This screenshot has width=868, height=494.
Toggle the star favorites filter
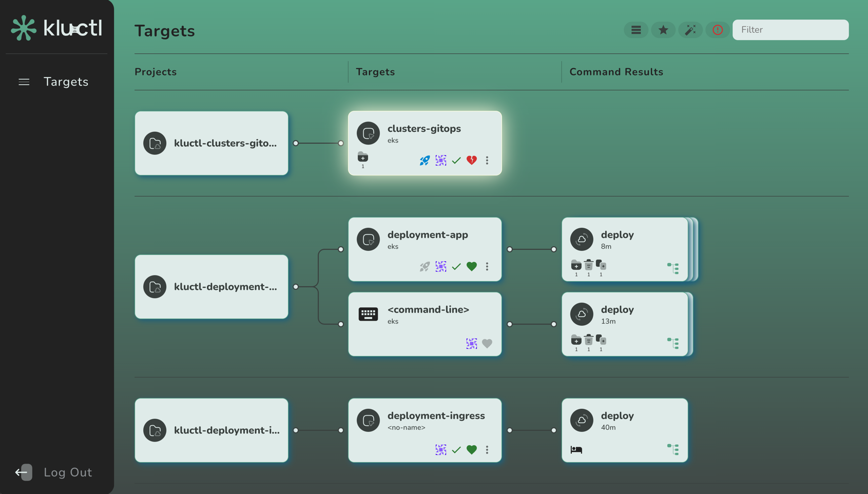tap(663, 30)
